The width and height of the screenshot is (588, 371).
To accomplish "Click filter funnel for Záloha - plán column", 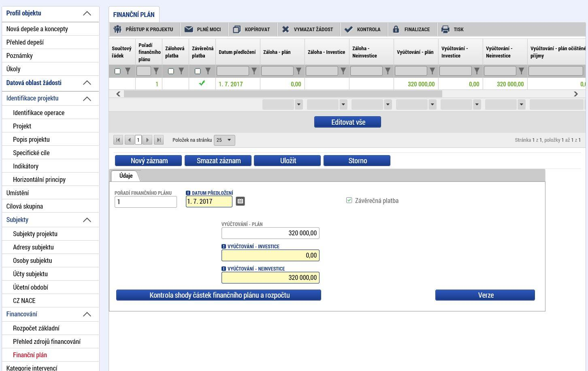I will click(298, 71).
